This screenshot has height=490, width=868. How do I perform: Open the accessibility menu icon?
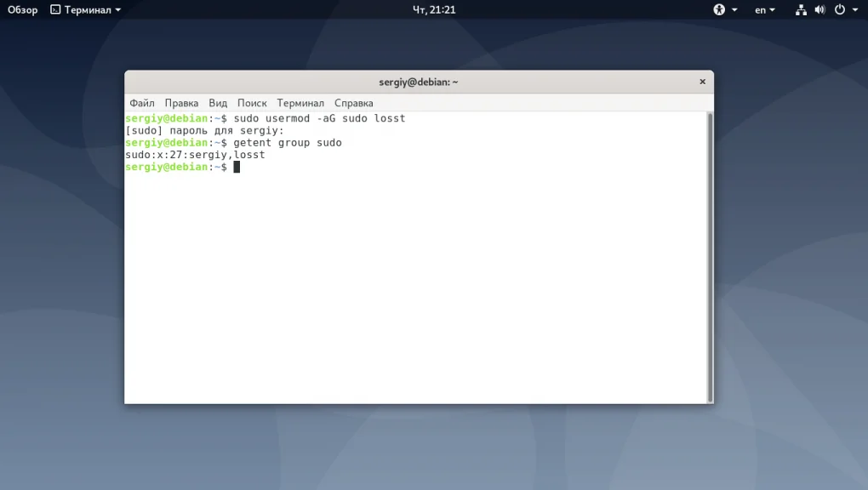pos(720,9)
